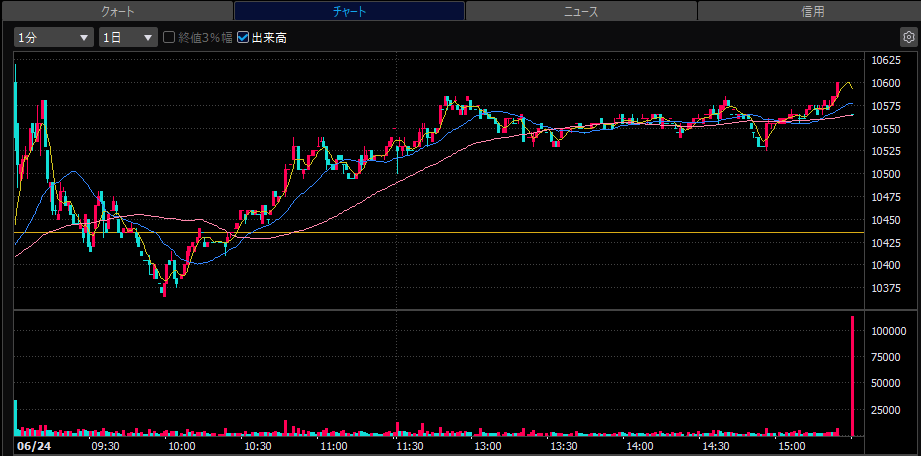Image resolution: width=921 pixels, height=456 pixels.
Task: Click the 10600 price axis label
Action: pyautogui.click(x=885, y=83)
